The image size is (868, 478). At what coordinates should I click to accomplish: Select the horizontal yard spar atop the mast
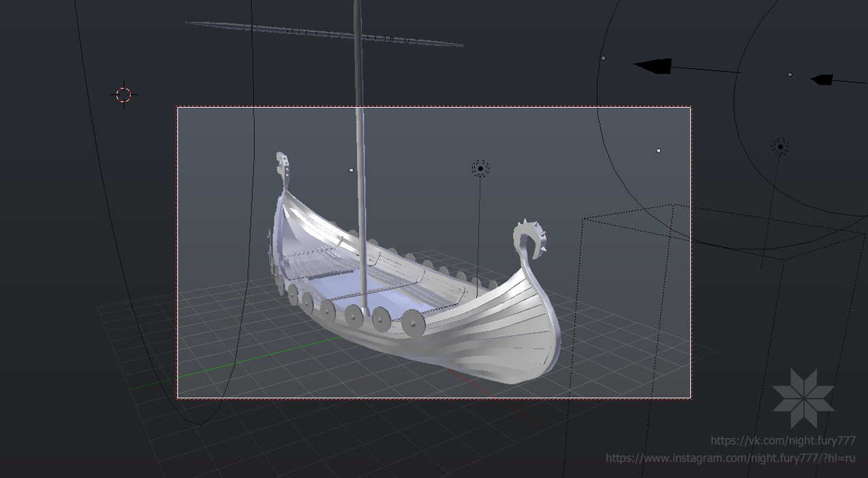[x=307, y=31]
